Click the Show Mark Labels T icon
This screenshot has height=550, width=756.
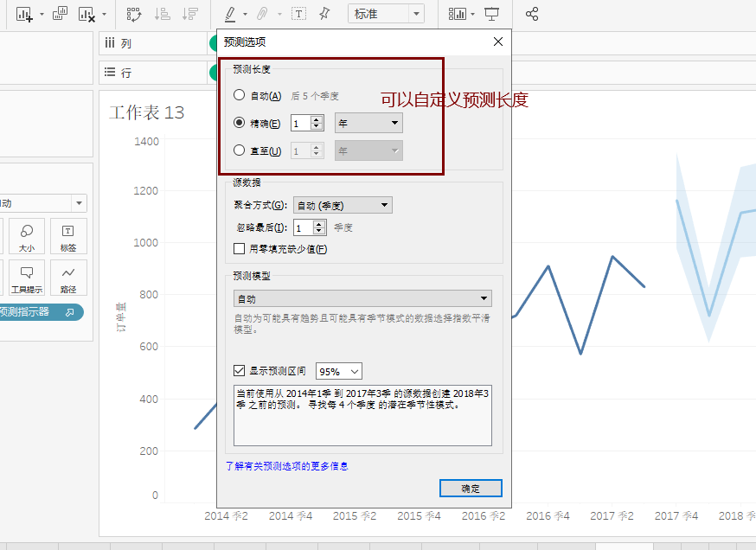pyautogui.click(x=299, y=14)
